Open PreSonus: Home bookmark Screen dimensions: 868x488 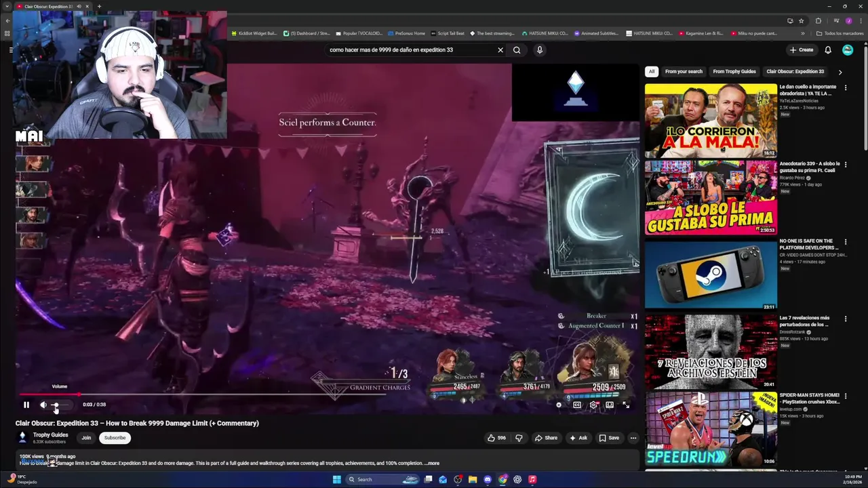pyautogui.click(x=406, y=33)
